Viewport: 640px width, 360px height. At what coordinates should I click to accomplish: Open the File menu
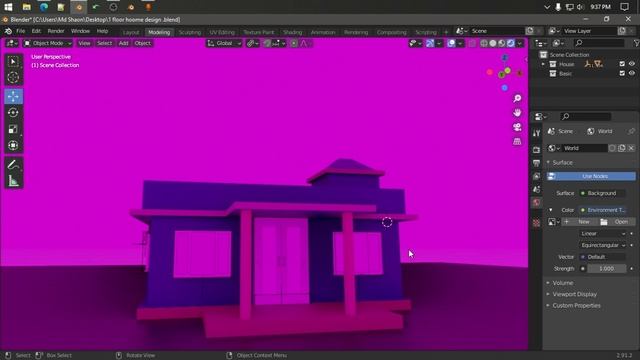click(20, 31)
